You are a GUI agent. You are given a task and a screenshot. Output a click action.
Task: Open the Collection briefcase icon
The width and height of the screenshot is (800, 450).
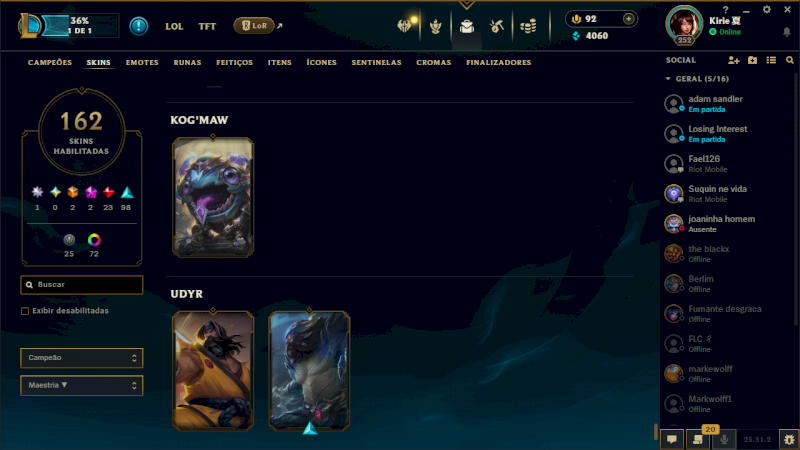[x=466, y=26]
